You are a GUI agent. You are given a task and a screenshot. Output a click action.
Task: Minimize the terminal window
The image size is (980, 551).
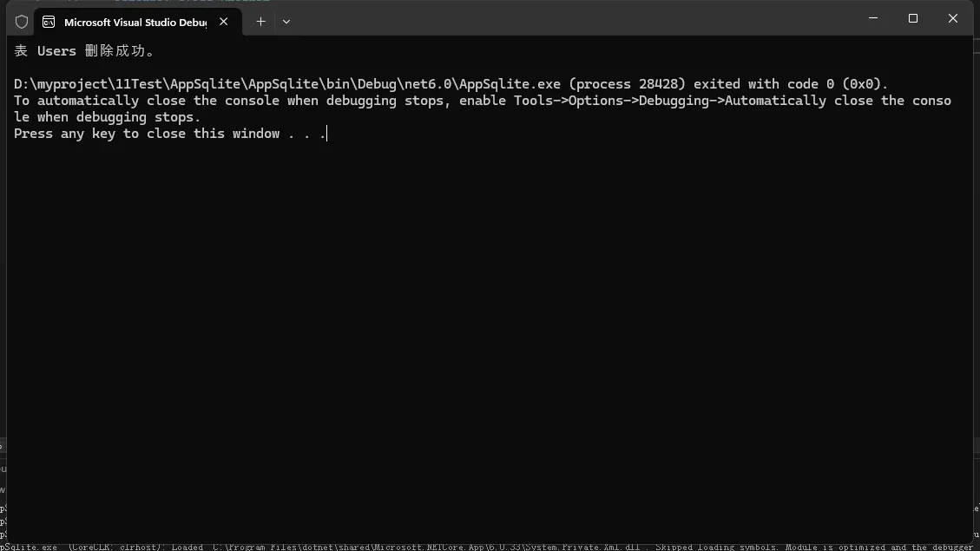[873, 19]
